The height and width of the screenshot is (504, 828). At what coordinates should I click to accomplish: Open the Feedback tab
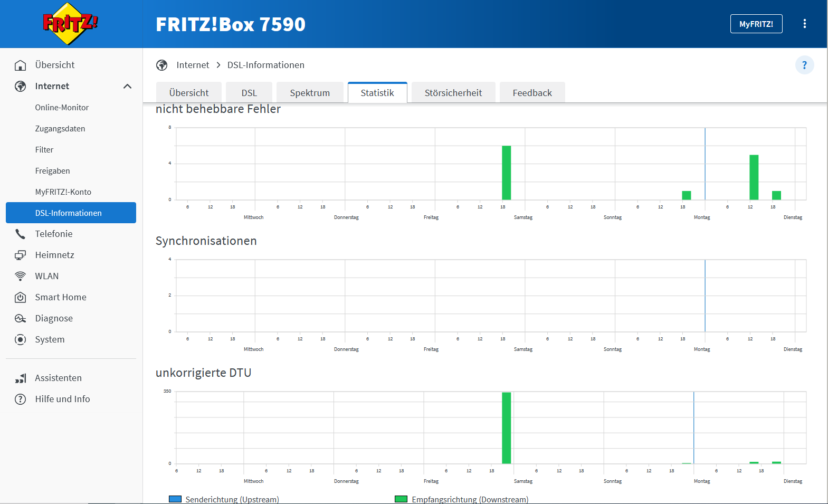coord(532,92)
